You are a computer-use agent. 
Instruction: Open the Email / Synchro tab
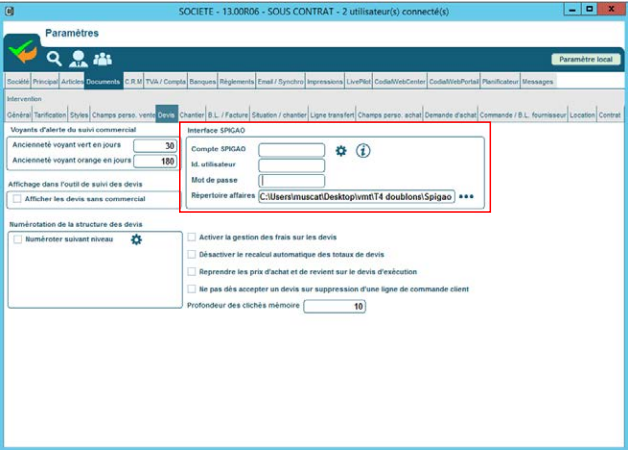pos(280,82)
